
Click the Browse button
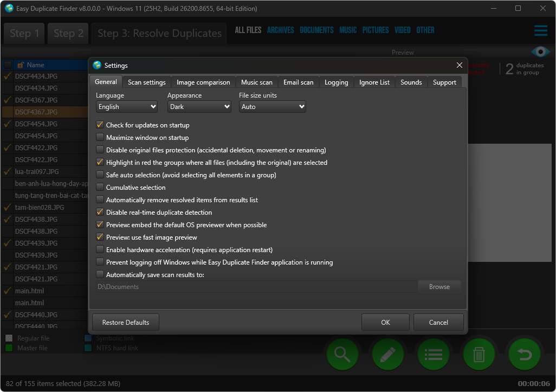pos(439,287)
